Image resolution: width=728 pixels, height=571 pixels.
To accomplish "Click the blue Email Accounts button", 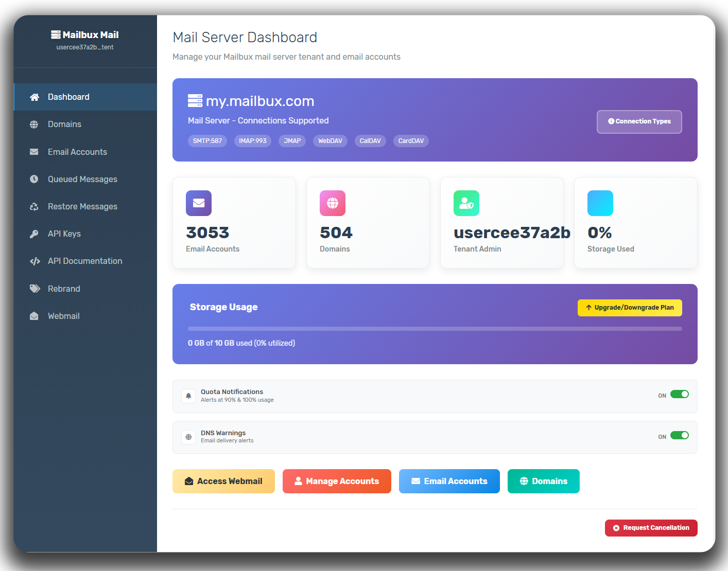I will pos(449,481).
